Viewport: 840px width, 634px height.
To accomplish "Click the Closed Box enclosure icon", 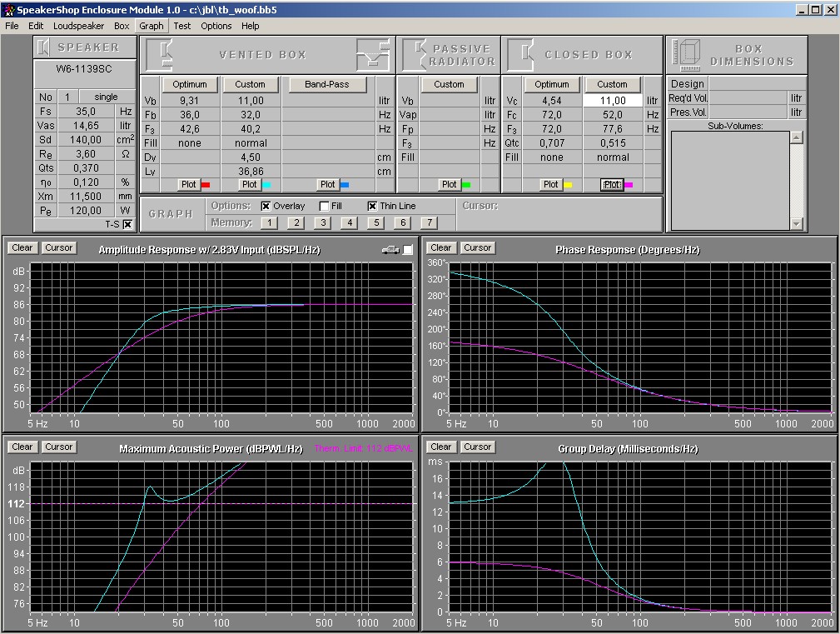I will tap(519, 54).
